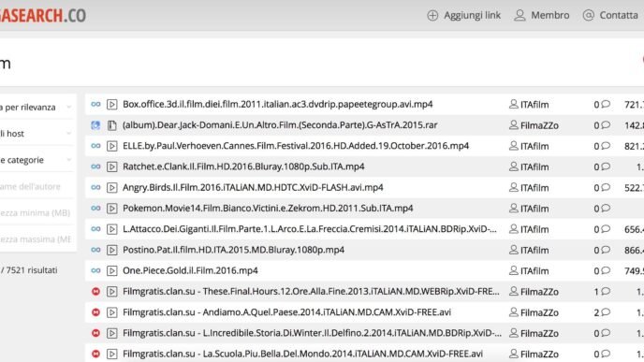Focus the maximum size field
The image size is (644, 362).
pos(37,239)
